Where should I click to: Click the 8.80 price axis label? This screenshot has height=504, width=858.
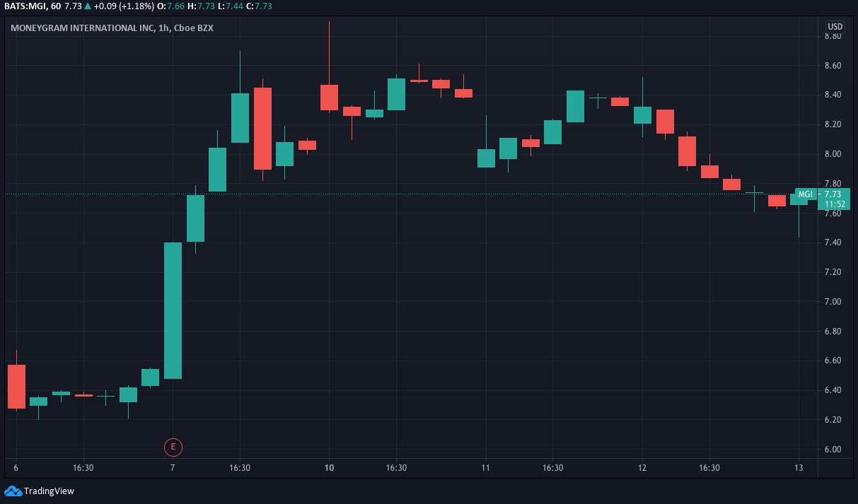tap(833, 36)
